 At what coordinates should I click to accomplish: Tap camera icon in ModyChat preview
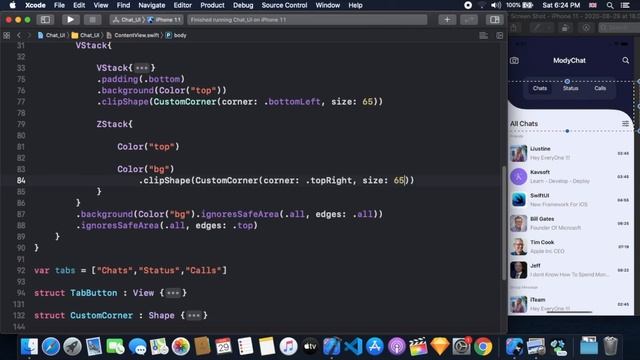click(x=514, y=61)
